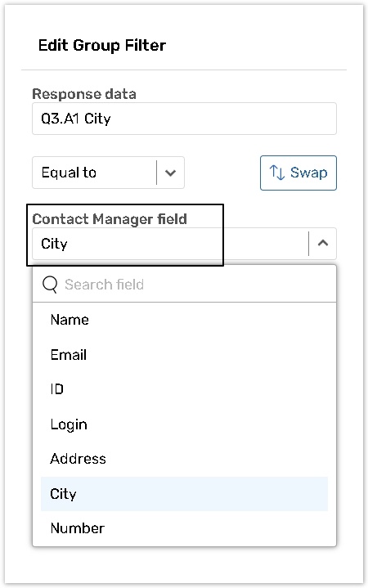Image resolution: width=368 pixels, height=588 pixels.
Task: Choose the Login field option
Action: tap(184, 424)
